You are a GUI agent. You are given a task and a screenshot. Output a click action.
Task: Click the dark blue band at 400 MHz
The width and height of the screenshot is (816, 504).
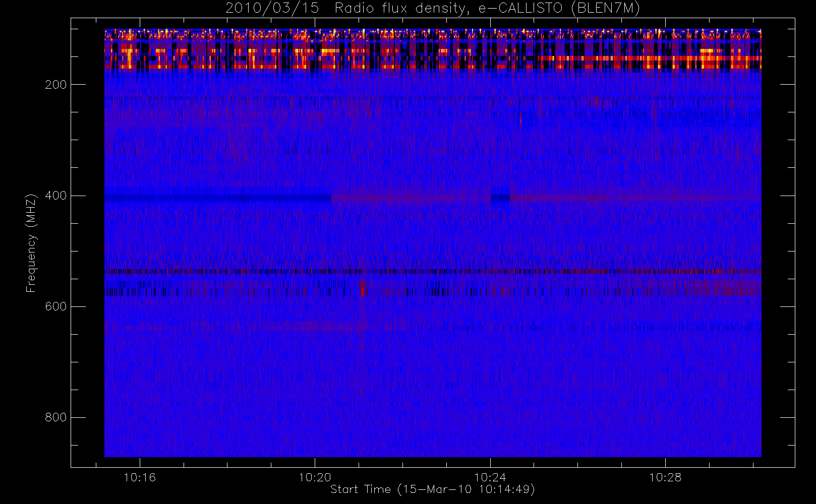(x=218, y=198)
